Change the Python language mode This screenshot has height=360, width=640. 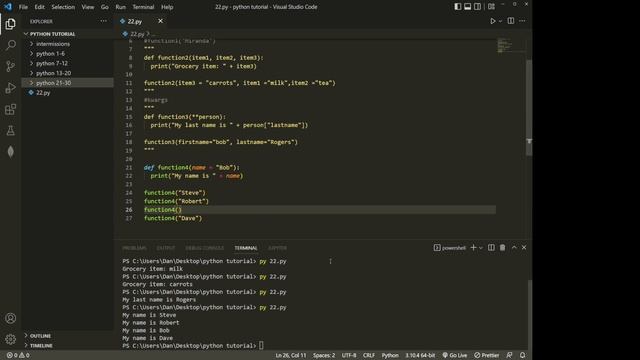[x=390, y=355]
